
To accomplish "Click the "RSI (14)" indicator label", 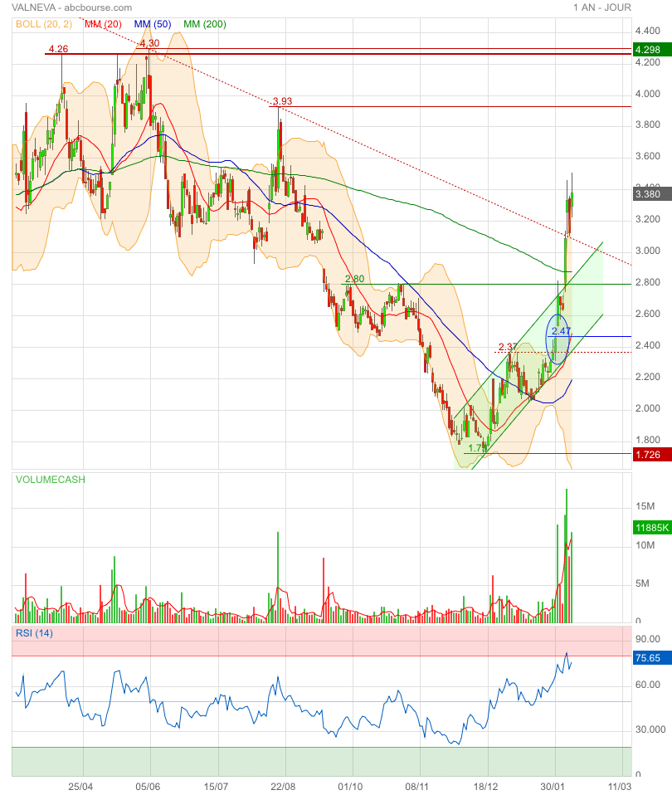I will 34,633.
